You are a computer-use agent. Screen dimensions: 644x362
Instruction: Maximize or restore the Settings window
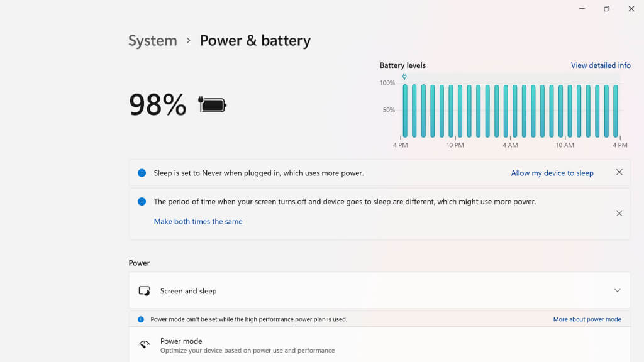click(606, 9)
